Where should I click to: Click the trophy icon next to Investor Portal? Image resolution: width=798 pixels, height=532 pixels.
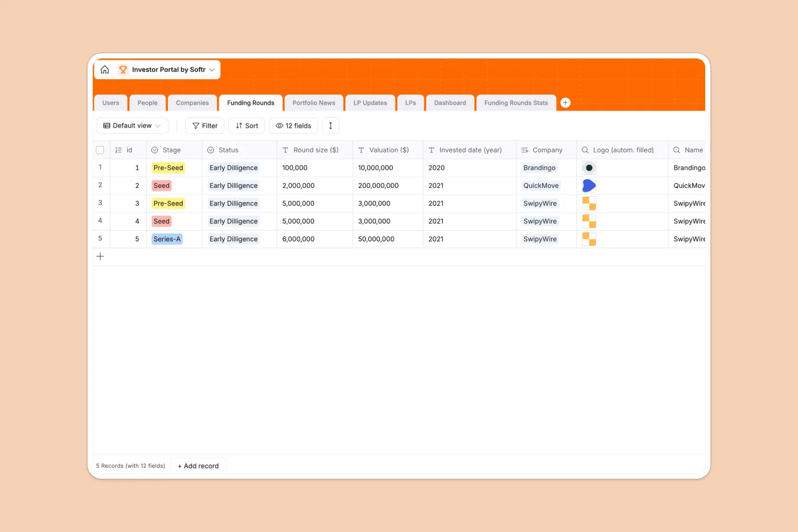pyautogui.click(x=123, y=69)
